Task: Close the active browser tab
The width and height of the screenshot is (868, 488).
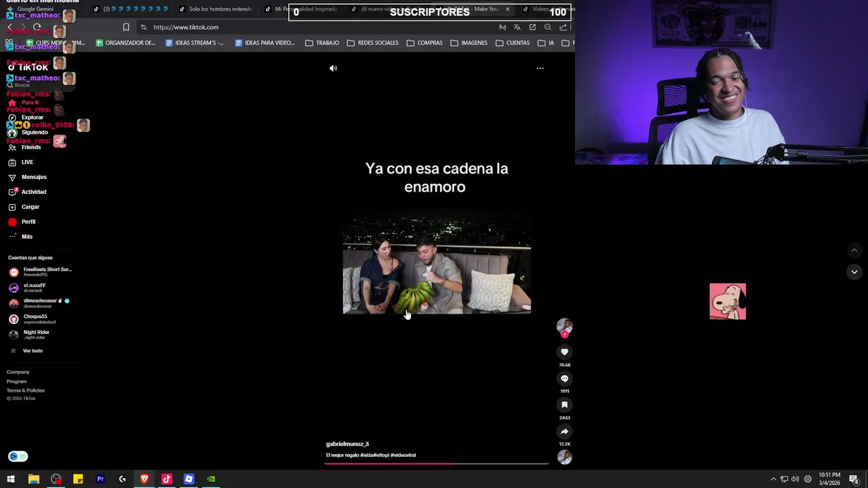Action: point(507,9)
